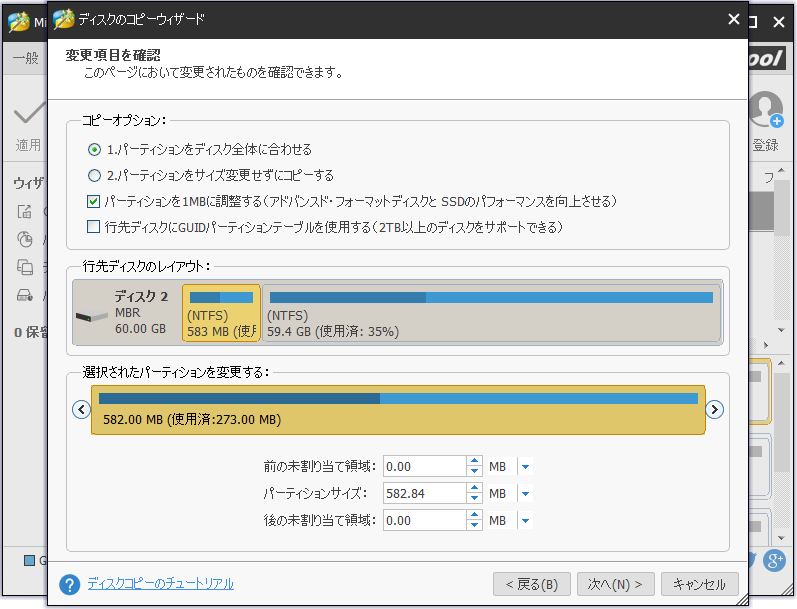
Task: Click the blue help question mark icon
Action: point(69,584)
